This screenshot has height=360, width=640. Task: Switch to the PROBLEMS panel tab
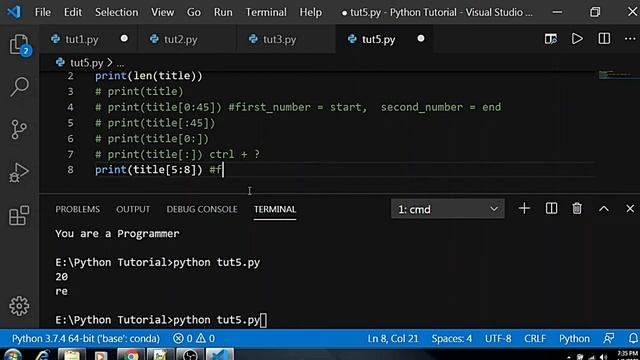pos(78,209)
